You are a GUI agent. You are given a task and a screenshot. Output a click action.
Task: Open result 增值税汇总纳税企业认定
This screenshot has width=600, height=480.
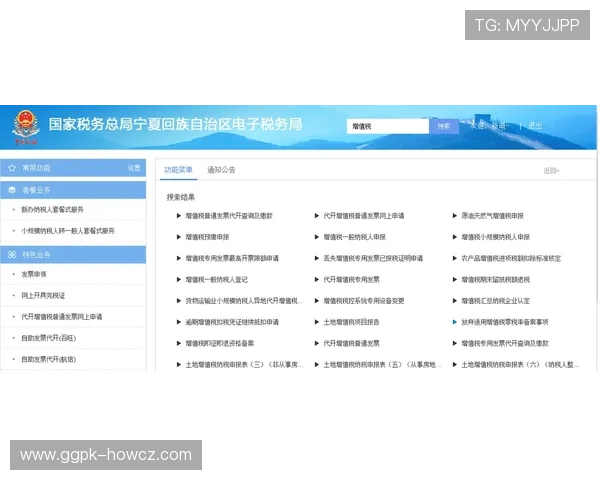pos(496,301)
